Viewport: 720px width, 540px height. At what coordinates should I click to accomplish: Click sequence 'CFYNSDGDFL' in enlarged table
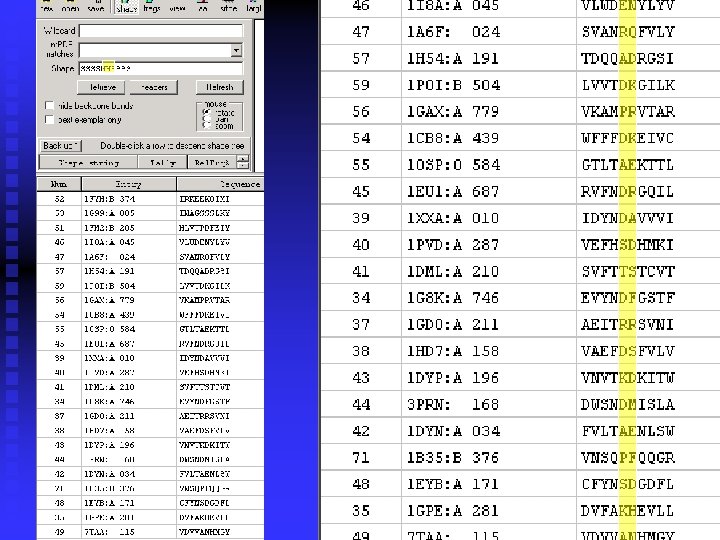[628, 484]
